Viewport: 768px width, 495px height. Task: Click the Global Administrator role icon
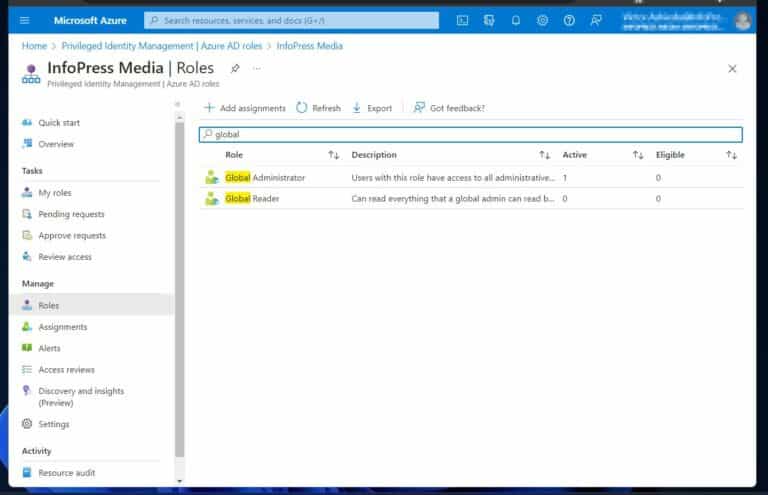tap(212, 177)
